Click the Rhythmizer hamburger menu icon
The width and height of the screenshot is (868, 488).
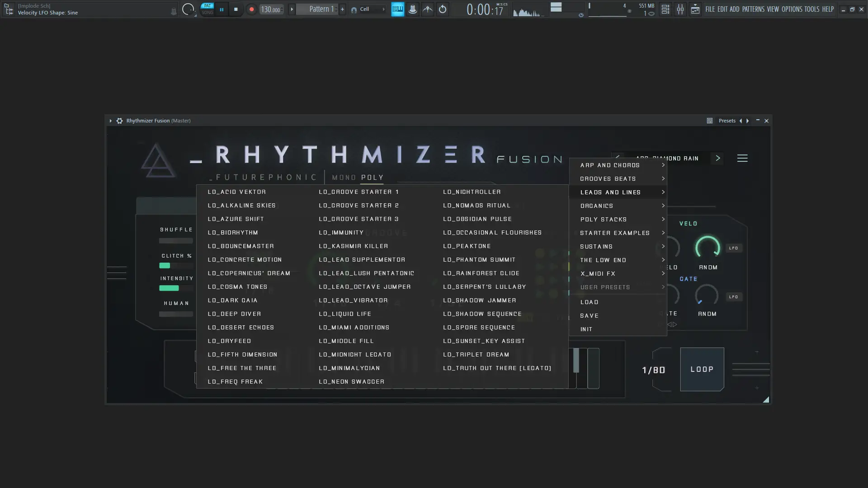[743, 158]
